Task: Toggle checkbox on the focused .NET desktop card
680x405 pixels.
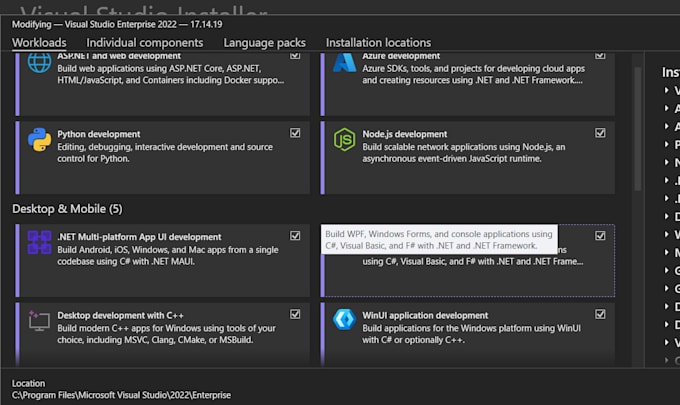Action: click(600, 235)
